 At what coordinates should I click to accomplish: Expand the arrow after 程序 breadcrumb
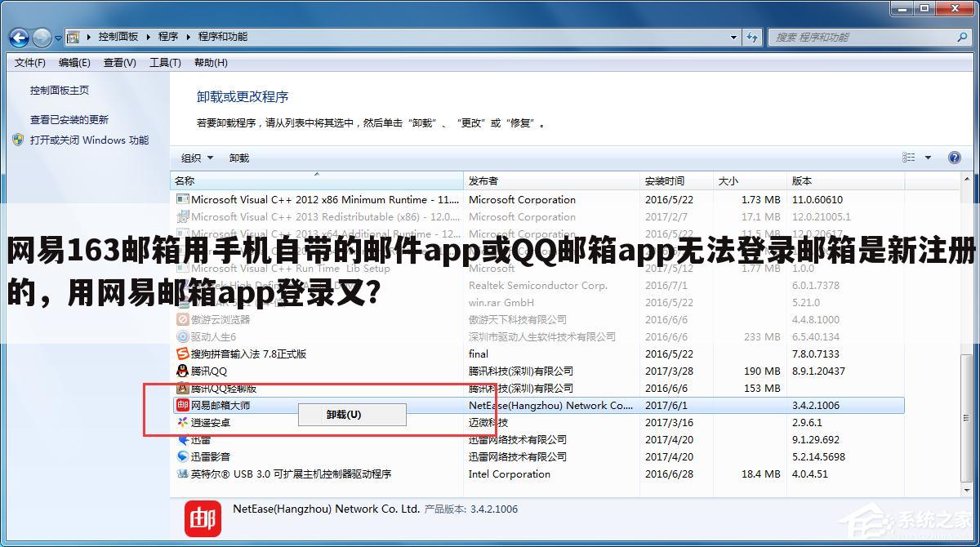tap(188, 37)
